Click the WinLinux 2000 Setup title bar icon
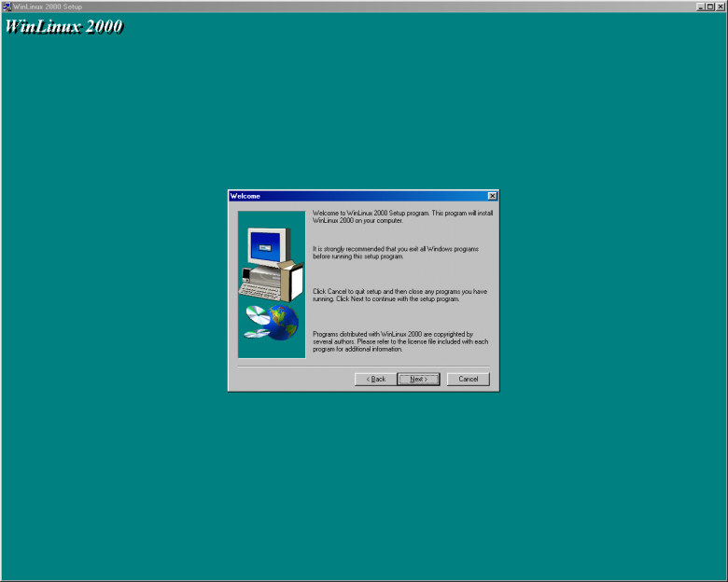This screenshot has width=728, height=582. point(7,7)
